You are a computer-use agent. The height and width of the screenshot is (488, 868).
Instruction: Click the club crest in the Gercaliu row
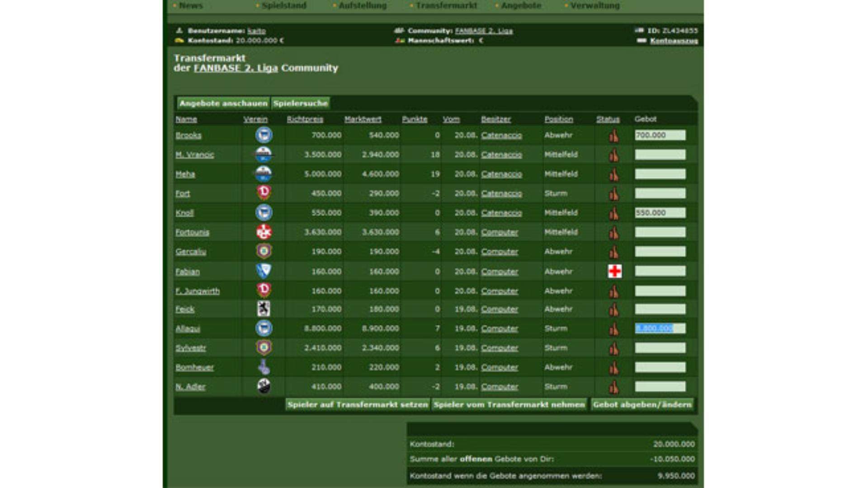click(264, 251)
